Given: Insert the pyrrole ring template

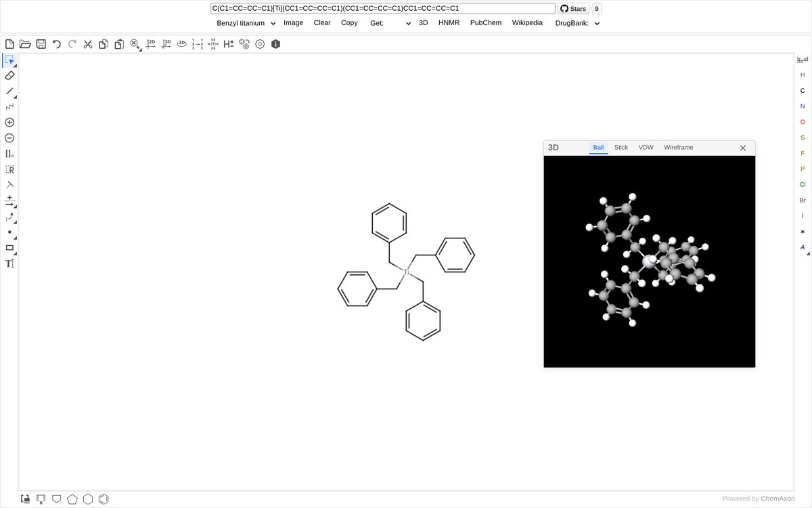Looking at the screenshot, I should click(x=41, y=499).
